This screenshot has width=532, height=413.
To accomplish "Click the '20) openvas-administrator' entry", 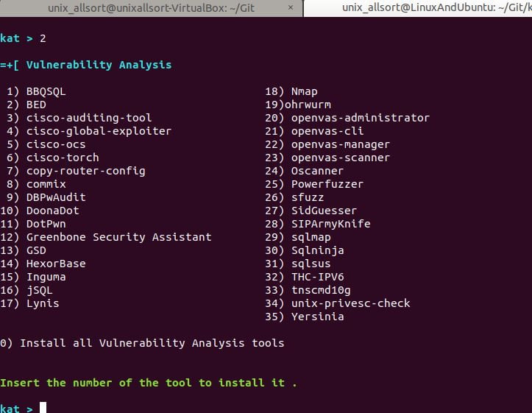I will [x=347, y=118].
